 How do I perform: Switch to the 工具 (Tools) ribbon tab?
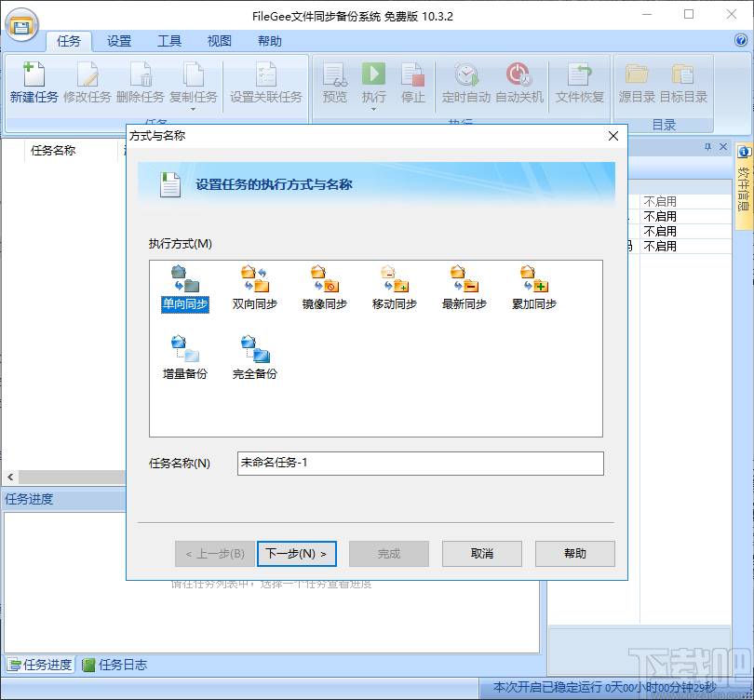168,41
